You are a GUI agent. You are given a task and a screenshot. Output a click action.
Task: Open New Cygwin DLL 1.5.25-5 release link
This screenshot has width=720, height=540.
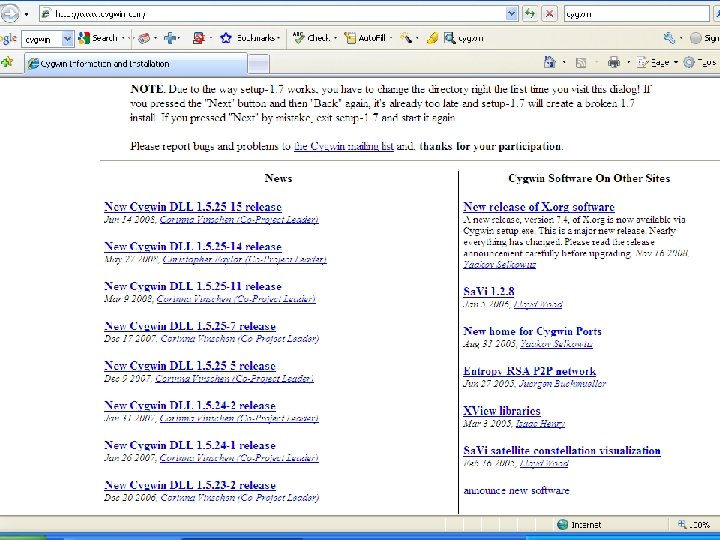tap(190, 366)
